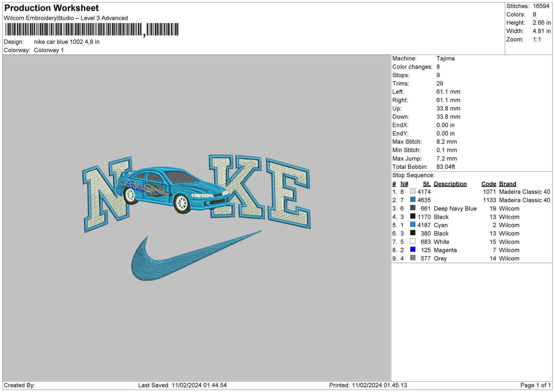Click the black swatch in stop row 4
The image size is (555, 392).
[413, 217]
